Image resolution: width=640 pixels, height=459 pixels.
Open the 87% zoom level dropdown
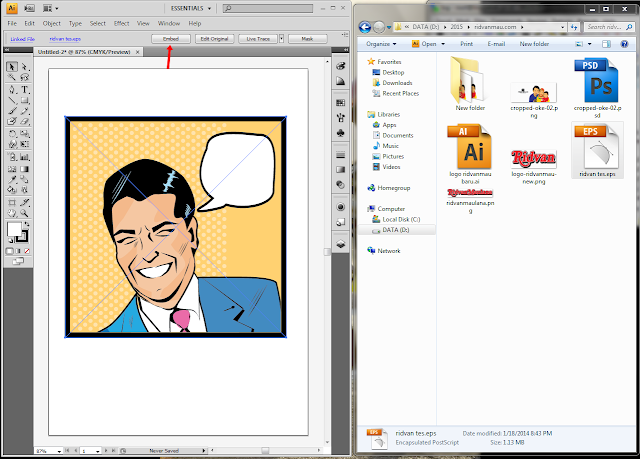point(60,451)
